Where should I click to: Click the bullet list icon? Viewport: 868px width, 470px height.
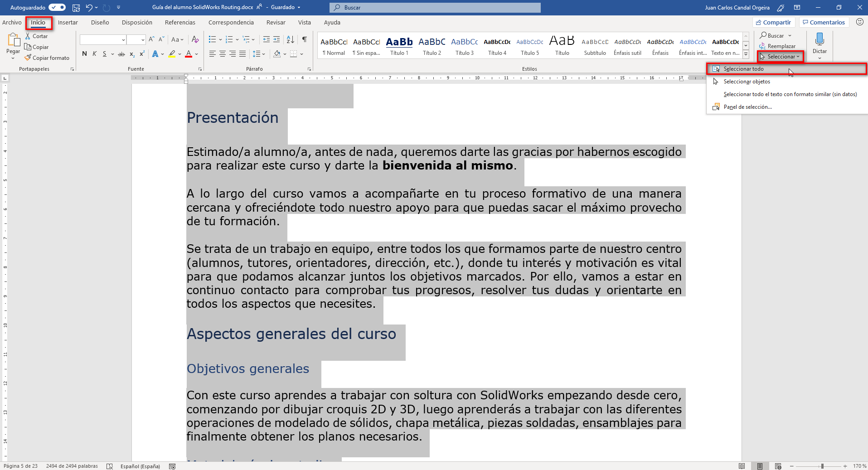tap(212, 39)
